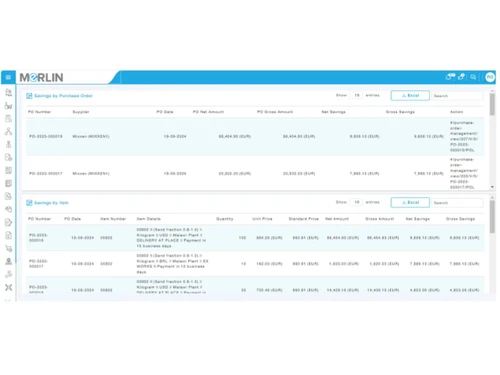
Task: Click the Savings by Purchase Order chart icon
Action: click(x=29, y=96)
